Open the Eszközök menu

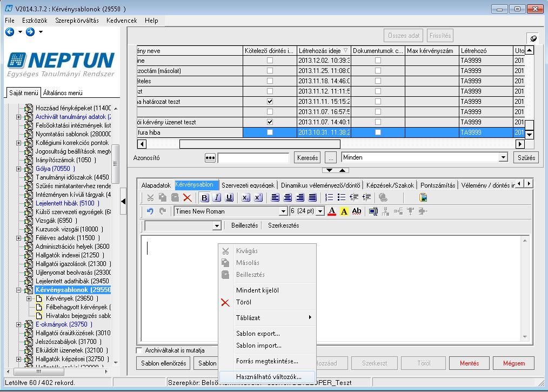coord(35,21)
